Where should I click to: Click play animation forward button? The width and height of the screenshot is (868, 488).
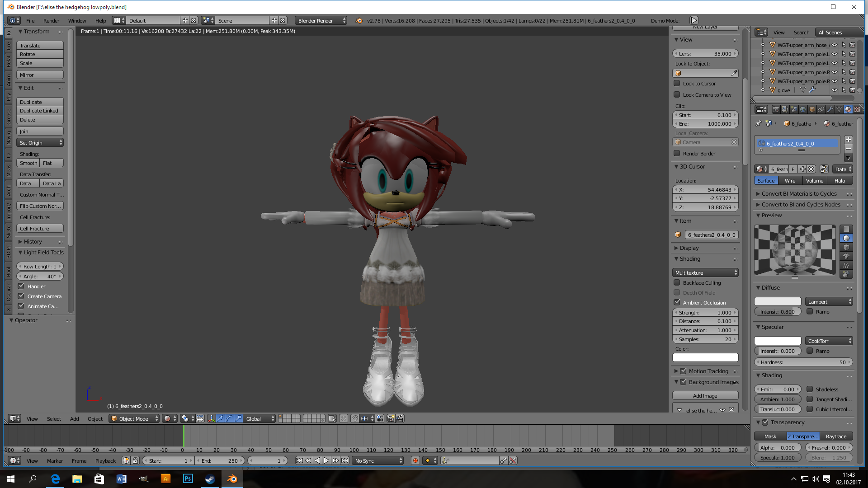click(x=326, y=460)
